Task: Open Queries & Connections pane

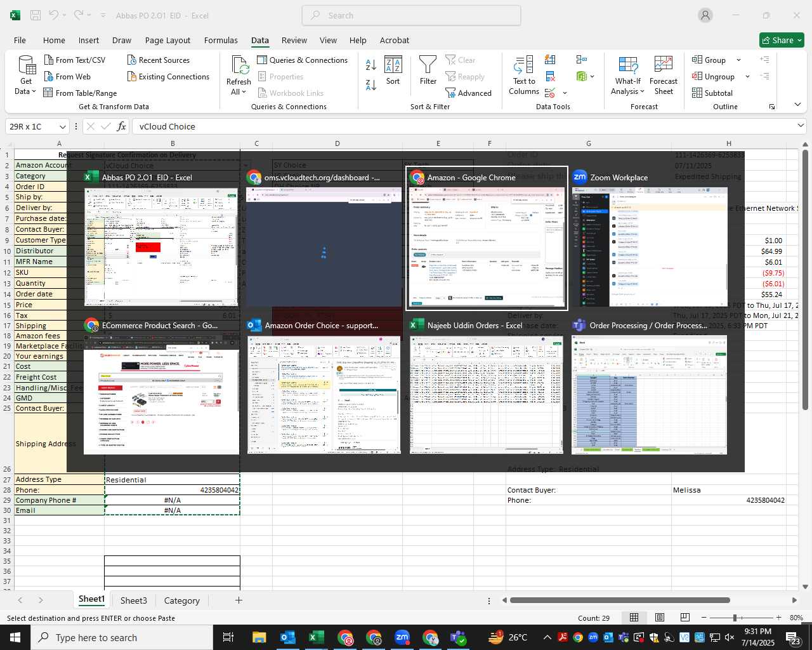Action: [303, 60]
